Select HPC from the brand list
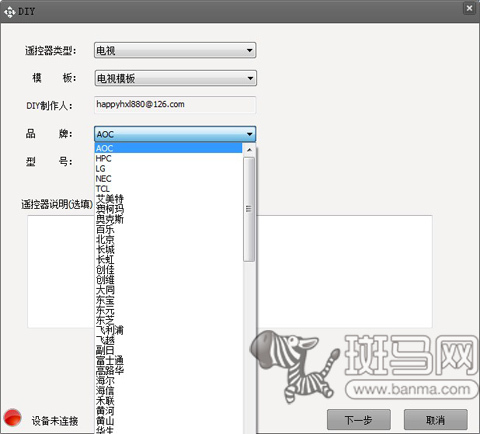 tap(169, 158)
